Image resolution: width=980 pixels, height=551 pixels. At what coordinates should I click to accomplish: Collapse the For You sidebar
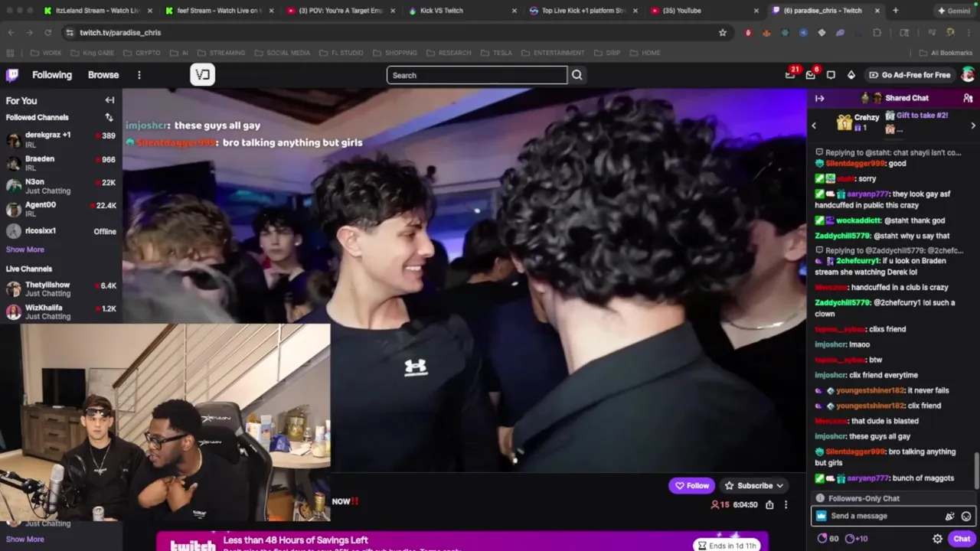pos(109,100)
